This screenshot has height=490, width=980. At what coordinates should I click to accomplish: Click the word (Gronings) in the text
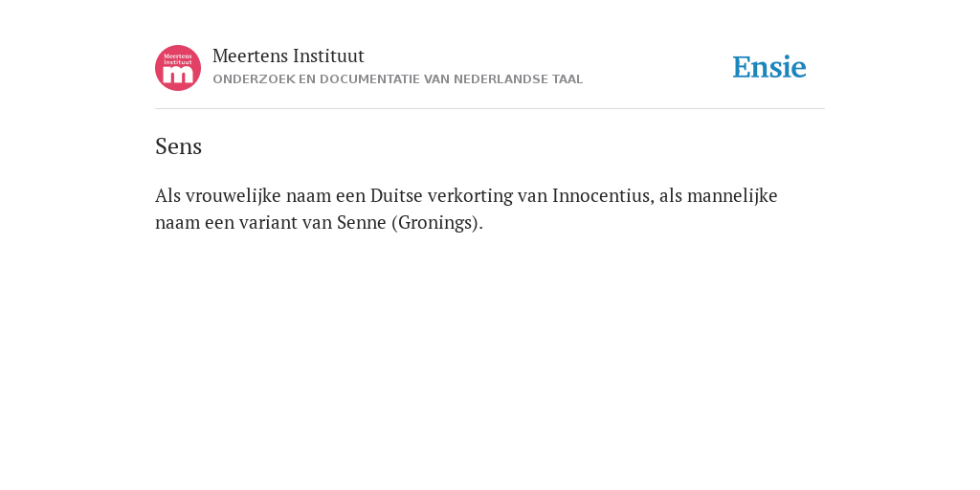point(437,222)
